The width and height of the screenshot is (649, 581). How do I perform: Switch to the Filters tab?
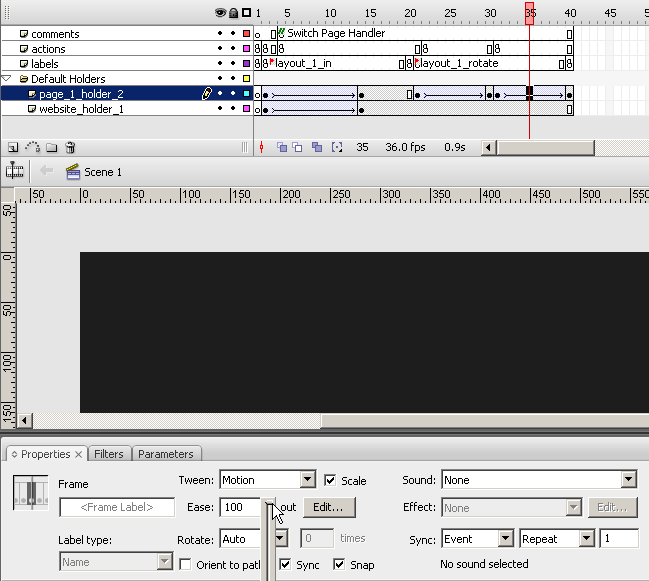tap(109, 454)
